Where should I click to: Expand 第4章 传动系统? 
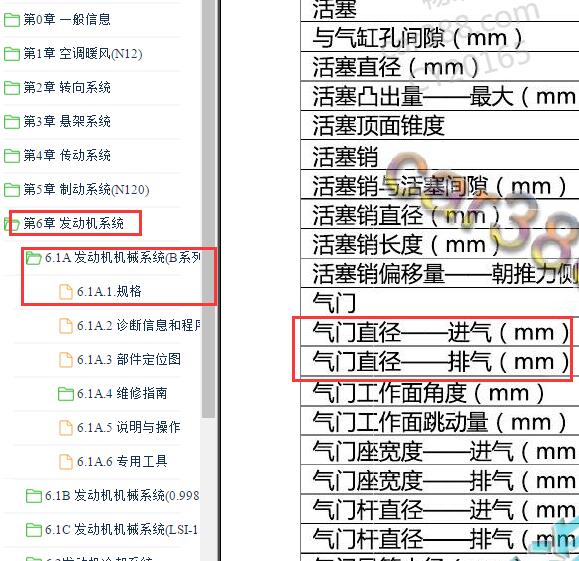(67, 155)
